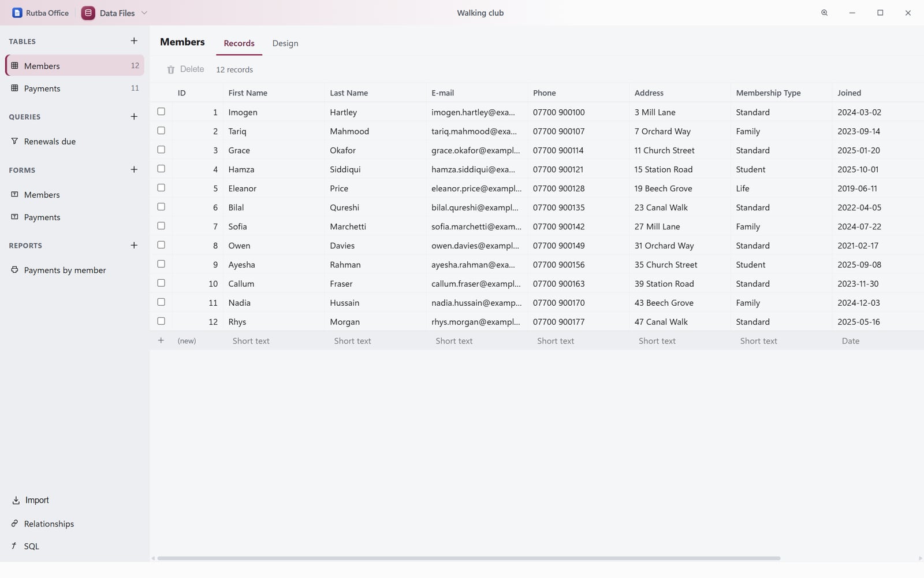The height and width of the screenshot is (578, 924).
Task: Select the cell '19 Beech Grove'
Action: [x=680, y=188]
